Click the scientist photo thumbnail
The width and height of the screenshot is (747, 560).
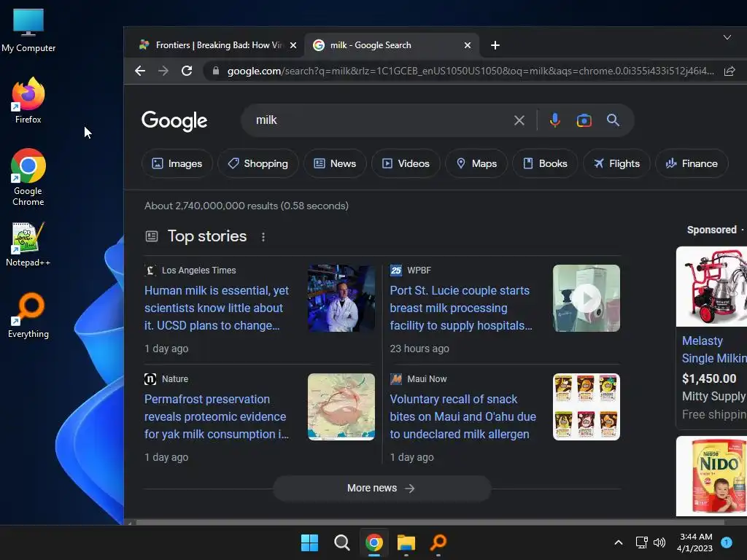341,298
